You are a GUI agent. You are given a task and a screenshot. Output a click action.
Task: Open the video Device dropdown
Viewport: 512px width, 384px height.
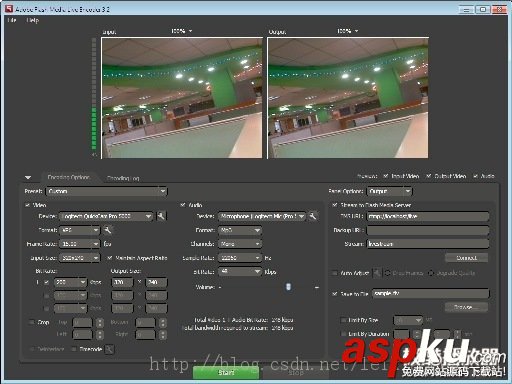pos(106,216)
